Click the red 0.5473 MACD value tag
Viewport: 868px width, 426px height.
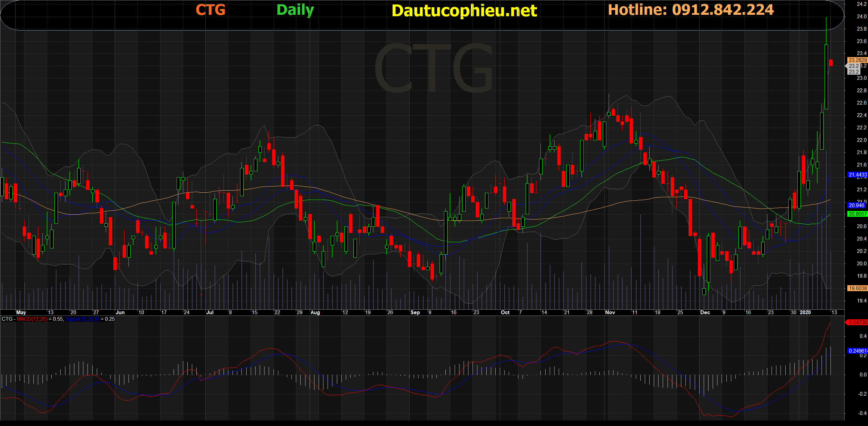(x=857, y=322)
